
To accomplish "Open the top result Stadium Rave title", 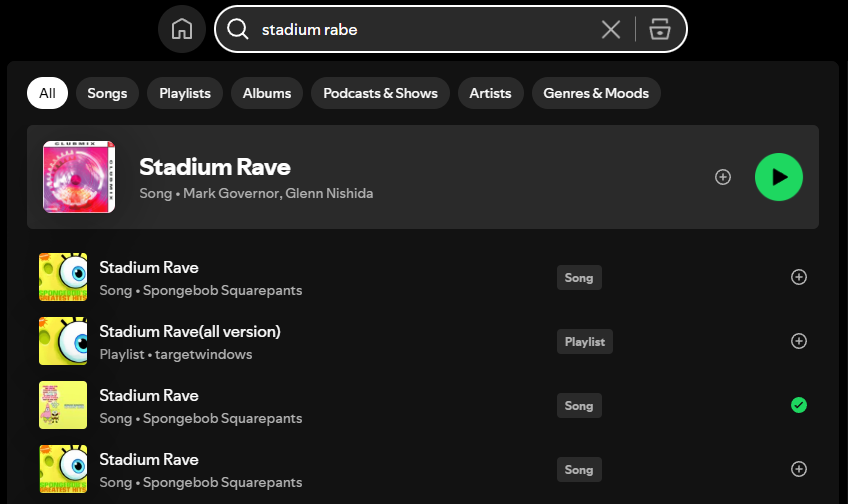I will 215,167.
